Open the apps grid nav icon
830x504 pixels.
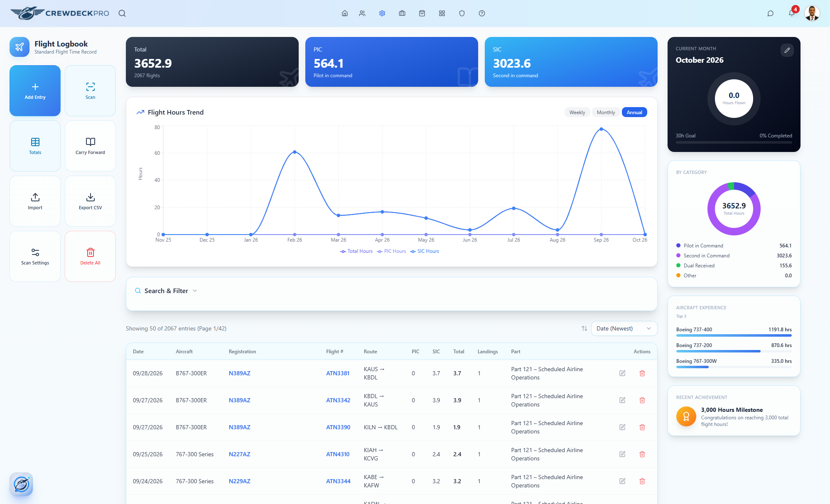tap(442, 13)
